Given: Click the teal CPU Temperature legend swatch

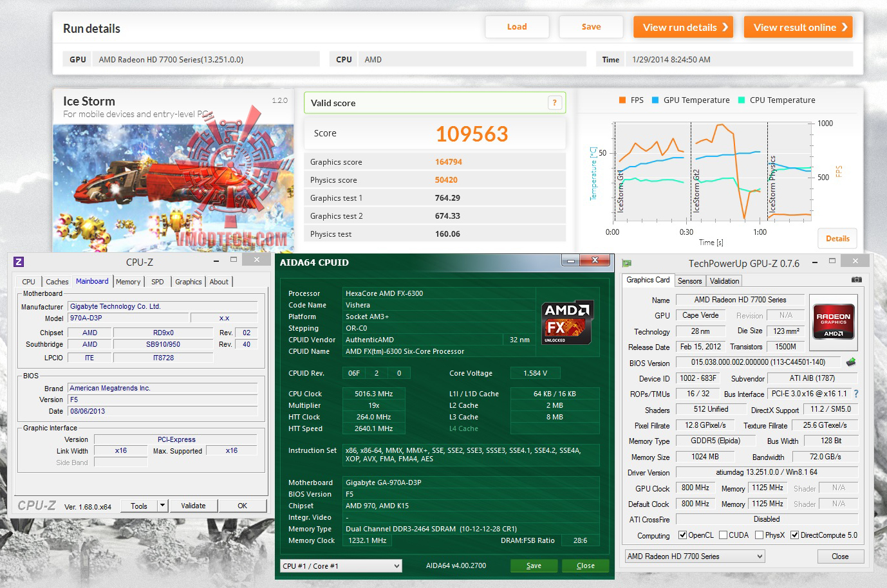Looking at the screenshot, I should [x=742, y=100].
